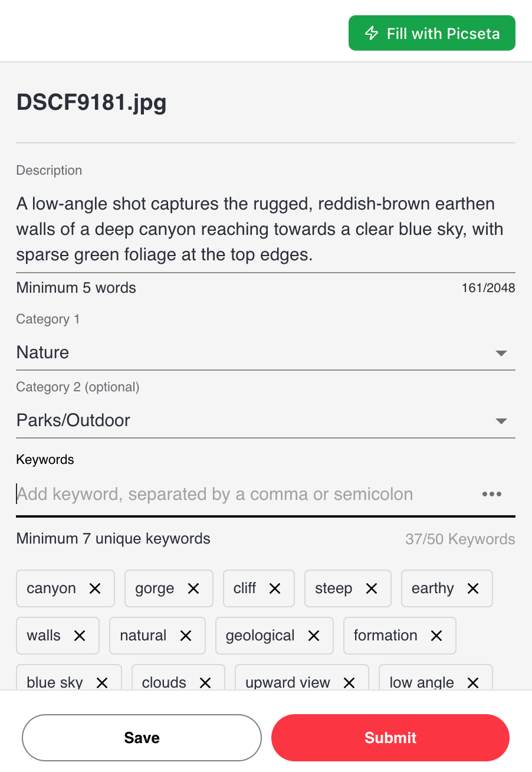Remove the "gorge" keyword
Viewport: 532px width, 772px height.
coord(193,588)
